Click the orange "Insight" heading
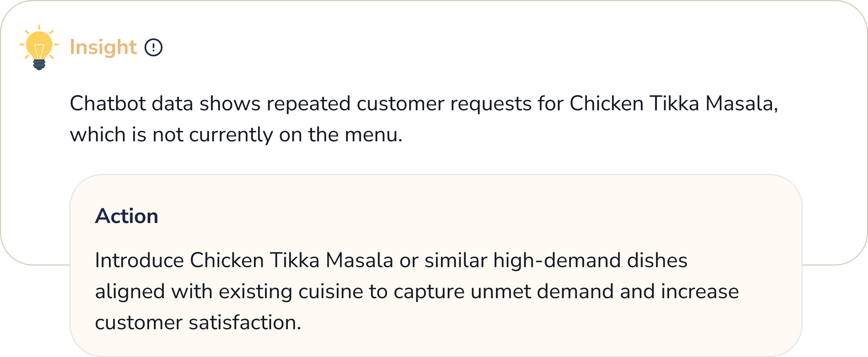 103,47
